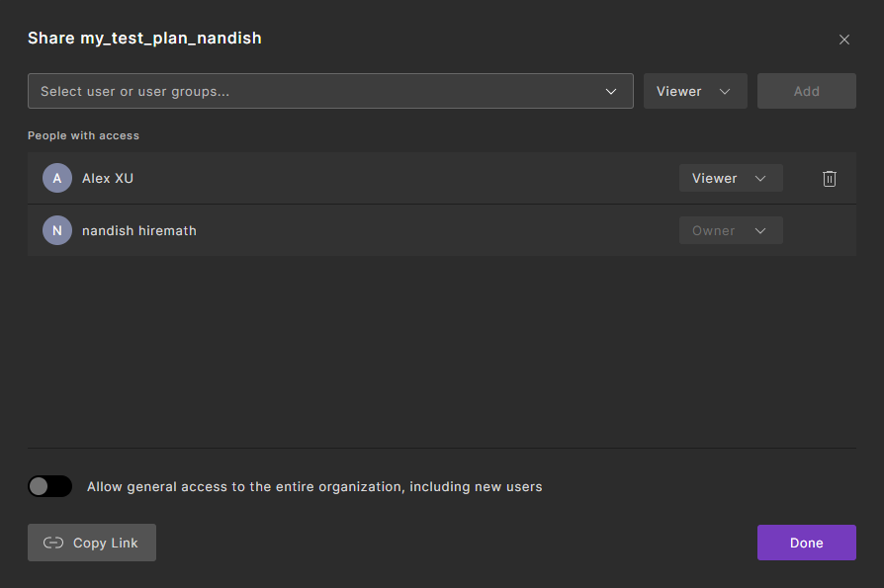Click the 'Allow general access' label text
This screenshot has height=588, width=884.
(x=314, y=486)
